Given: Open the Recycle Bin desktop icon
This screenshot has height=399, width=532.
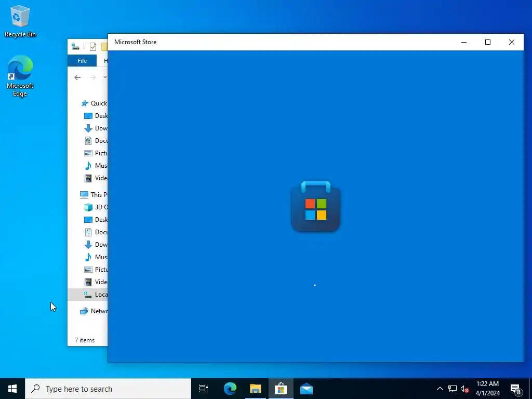Looking at the screenshot, I should pos(20,21).
